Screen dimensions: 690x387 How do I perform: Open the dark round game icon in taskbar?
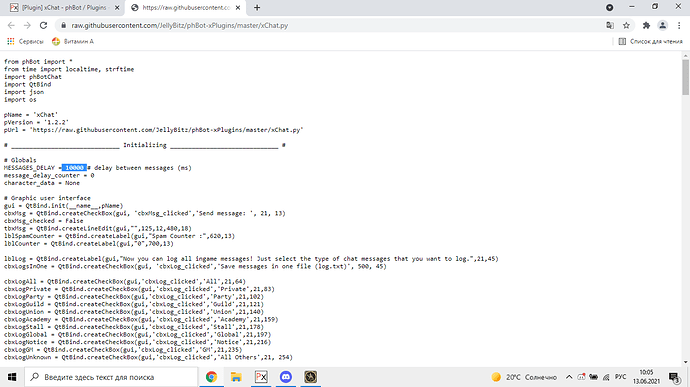(x=310, y=377)
